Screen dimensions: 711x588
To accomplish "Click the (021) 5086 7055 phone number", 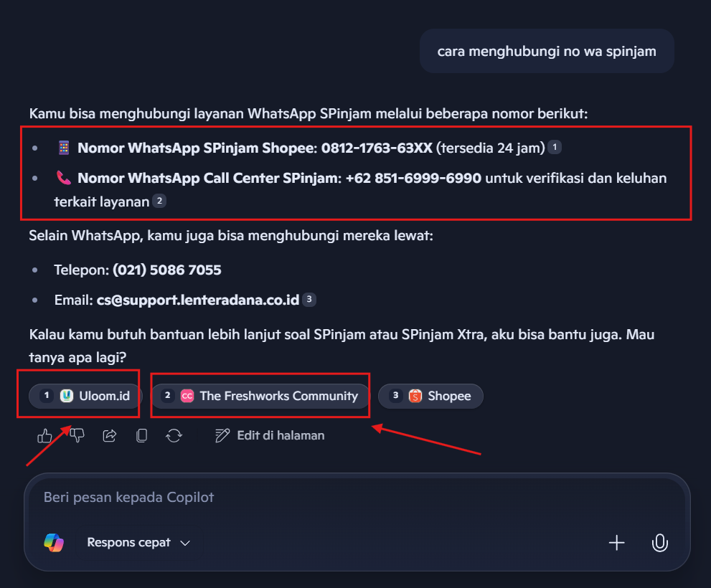I will pyautogui.click(x=166, y=270).
